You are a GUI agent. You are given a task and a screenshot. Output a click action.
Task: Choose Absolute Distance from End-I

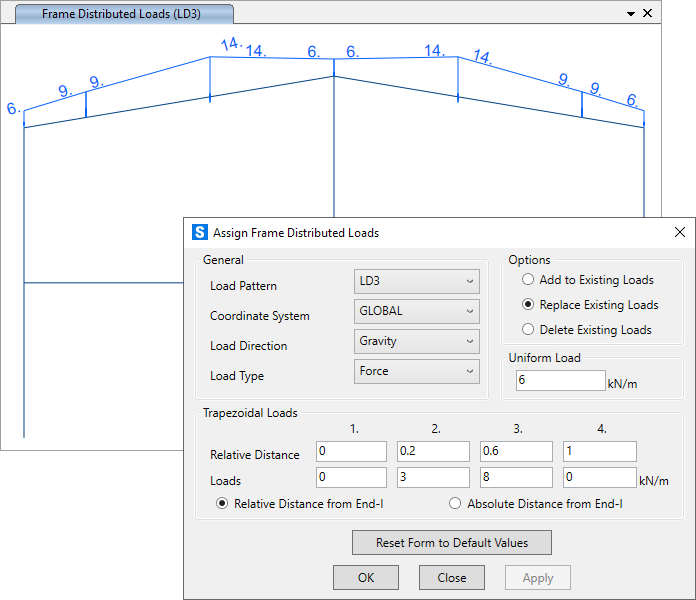455,504
